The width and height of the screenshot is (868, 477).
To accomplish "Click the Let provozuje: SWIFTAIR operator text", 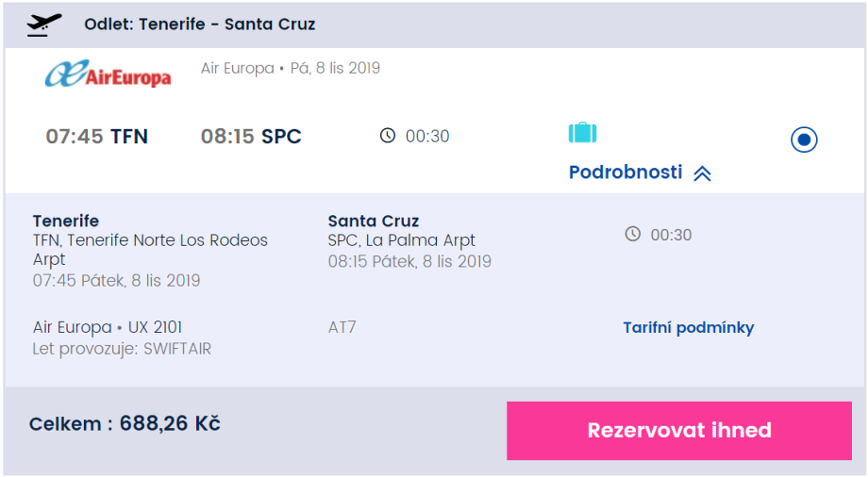I will click(123, 349).
